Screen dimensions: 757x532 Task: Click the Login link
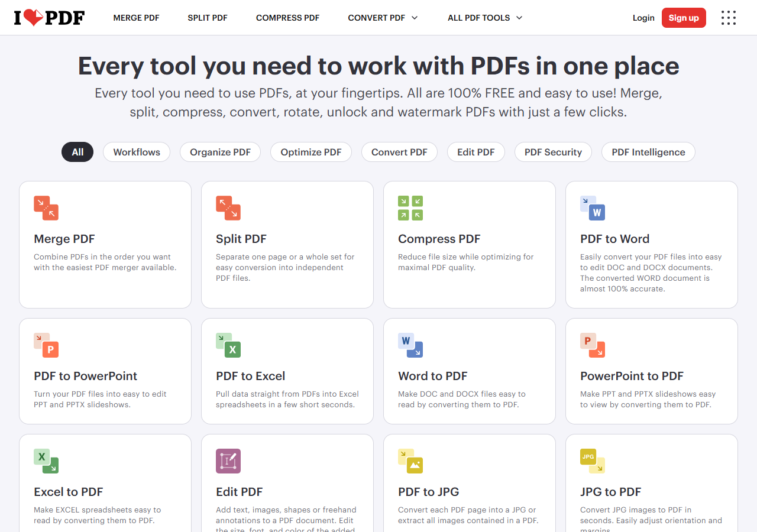(643, 18)
